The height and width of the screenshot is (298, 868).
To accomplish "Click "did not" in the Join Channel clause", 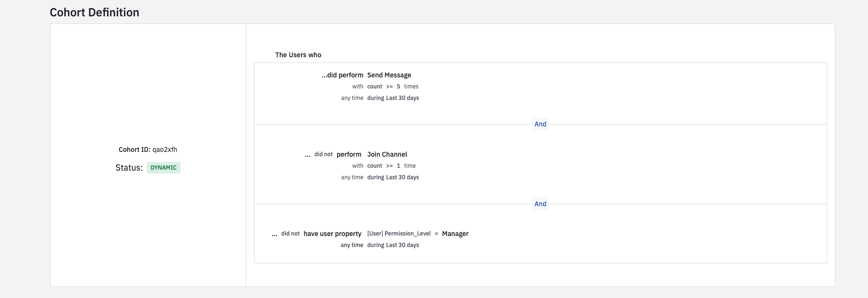I will click(x=323, y=154).
